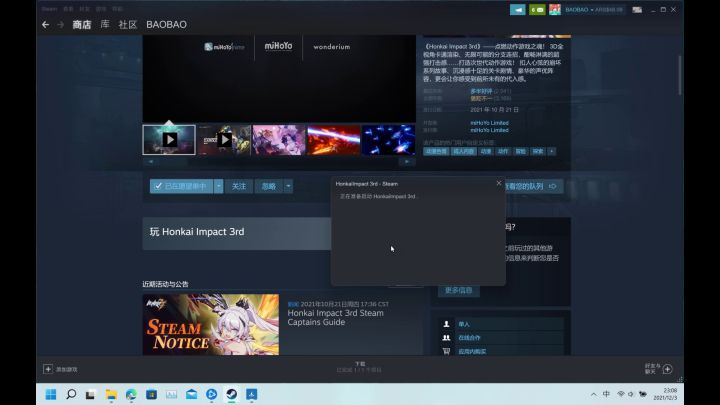Click the blue announcements megaphone icon
720x405 pixels.
click(x=518, y=10)
